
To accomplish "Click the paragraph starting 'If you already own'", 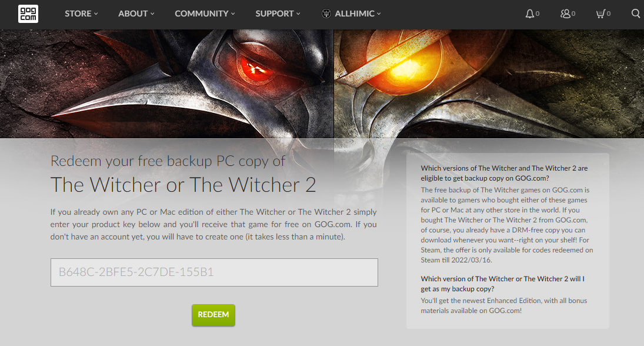I will click(x=213, y=224).
